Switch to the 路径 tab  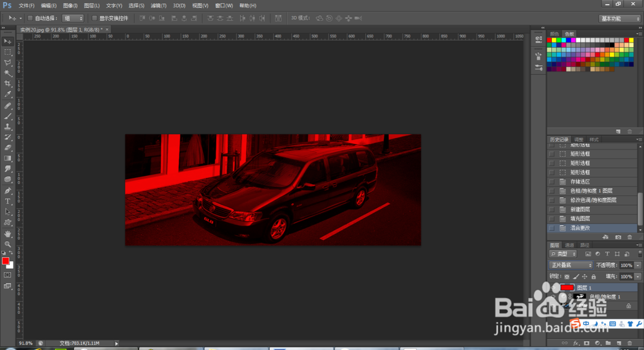pos(585,245)
